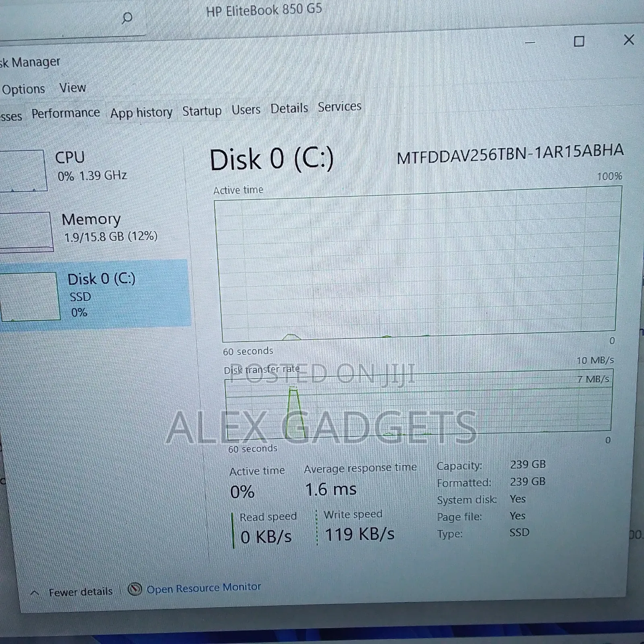The height and width of the screenshot is (644, 644).
Task: Switch to the App history tab
Action: pyautogui.click(x=141, y=112)
